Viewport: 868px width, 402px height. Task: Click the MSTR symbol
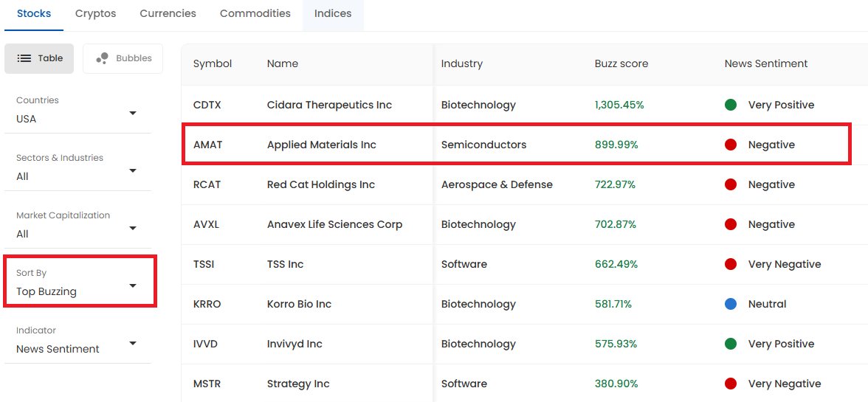click(x=207, y=384)
